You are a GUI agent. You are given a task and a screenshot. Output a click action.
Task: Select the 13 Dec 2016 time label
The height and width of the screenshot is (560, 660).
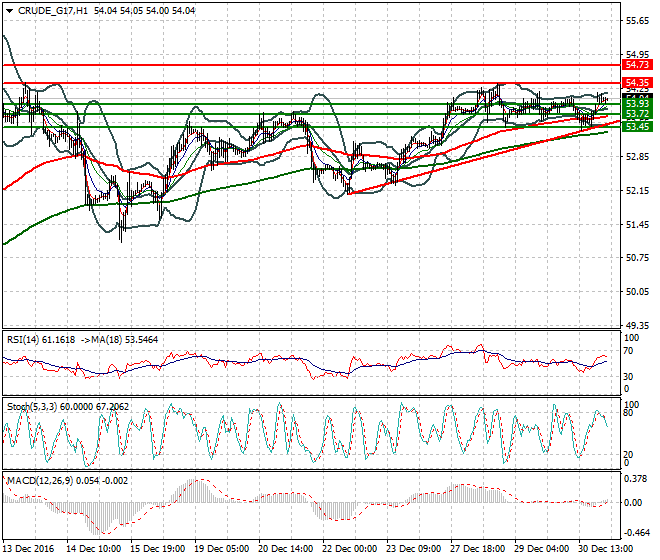[29, 549]
